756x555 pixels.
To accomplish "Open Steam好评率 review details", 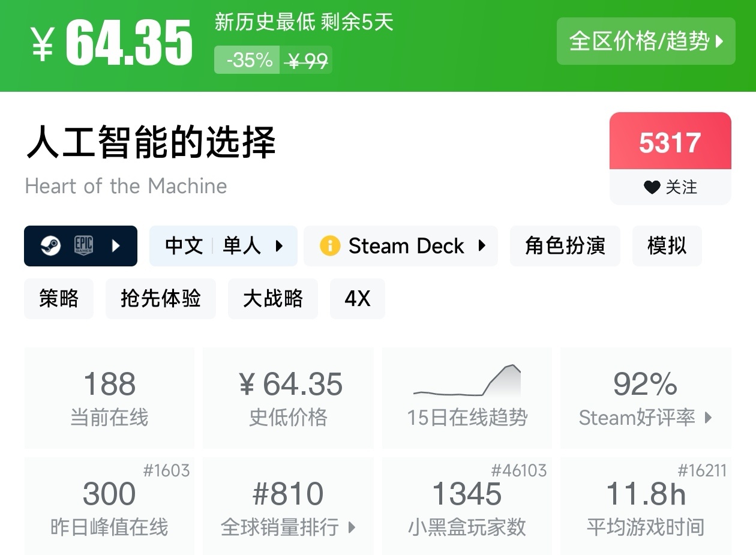I will (646, 397).
